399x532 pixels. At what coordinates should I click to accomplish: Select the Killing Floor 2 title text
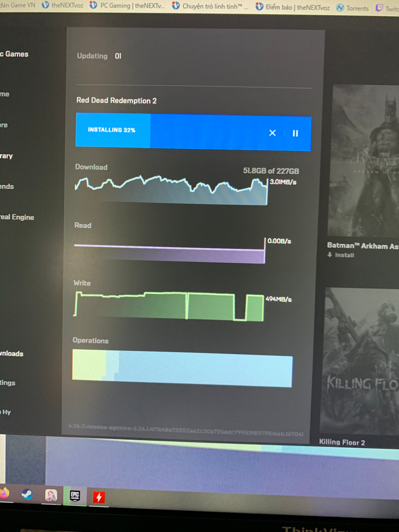342,442
